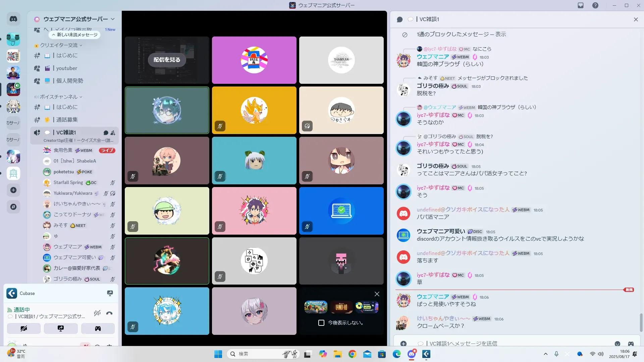Jump to 新しい未読メッセージ

pos(74,35)
